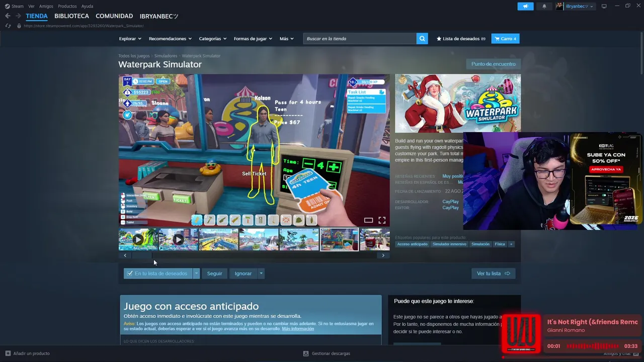The width and height of the screenshot is (644, 362).
Task: Open Punto de encuentro community hub
Action: [x=494, y=64]
